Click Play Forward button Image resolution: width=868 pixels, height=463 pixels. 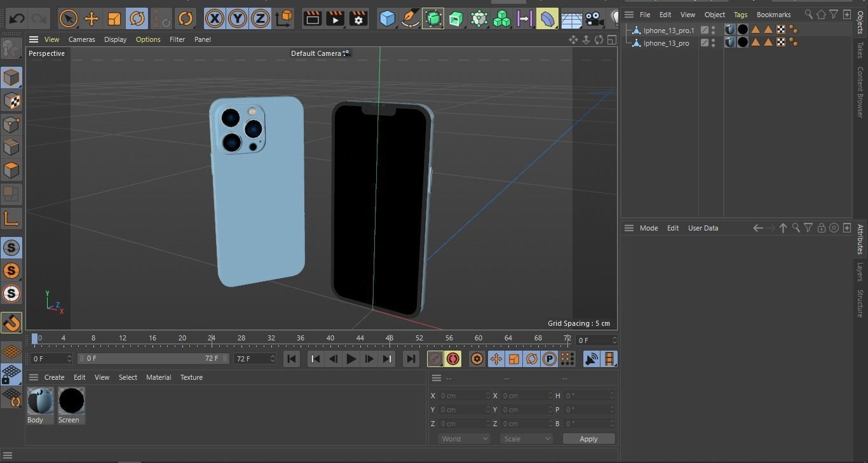(x=351, y=359)
